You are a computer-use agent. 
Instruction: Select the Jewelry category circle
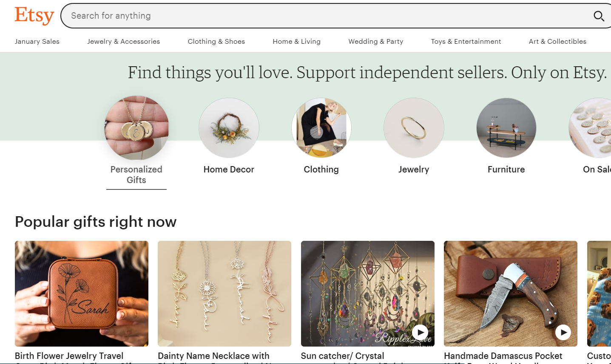point(414,128)
